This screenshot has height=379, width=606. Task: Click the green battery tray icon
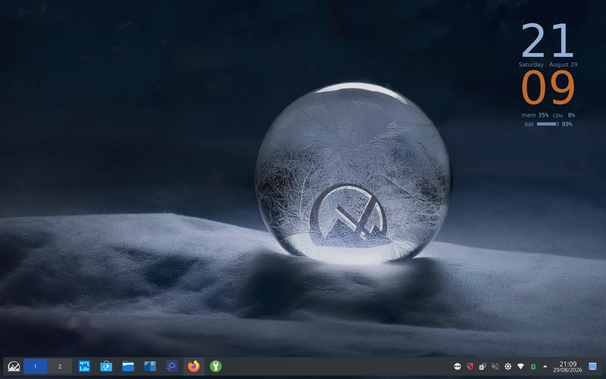533,367
